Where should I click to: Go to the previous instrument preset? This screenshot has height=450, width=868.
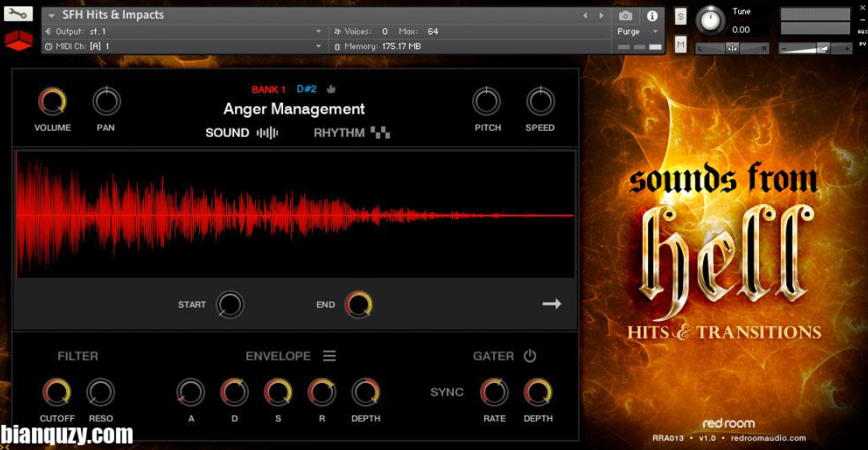pyautogui.click(x=586, y=16)
